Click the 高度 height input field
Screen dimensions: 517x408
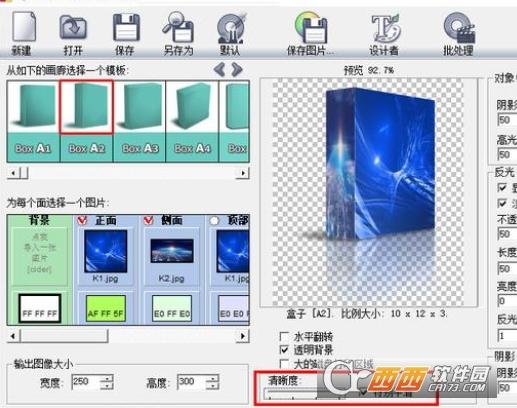(x=191, y=382)
